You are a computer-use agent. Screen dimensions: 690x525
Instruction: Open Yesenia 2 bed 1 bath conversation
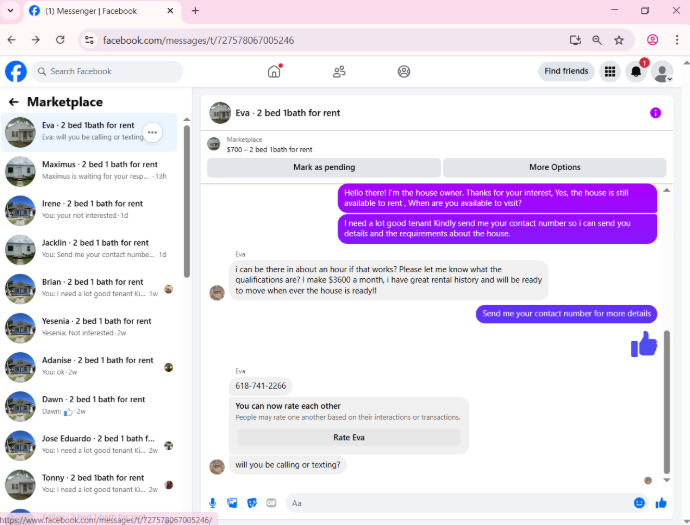pyautogui.click(x=89, y=328)
